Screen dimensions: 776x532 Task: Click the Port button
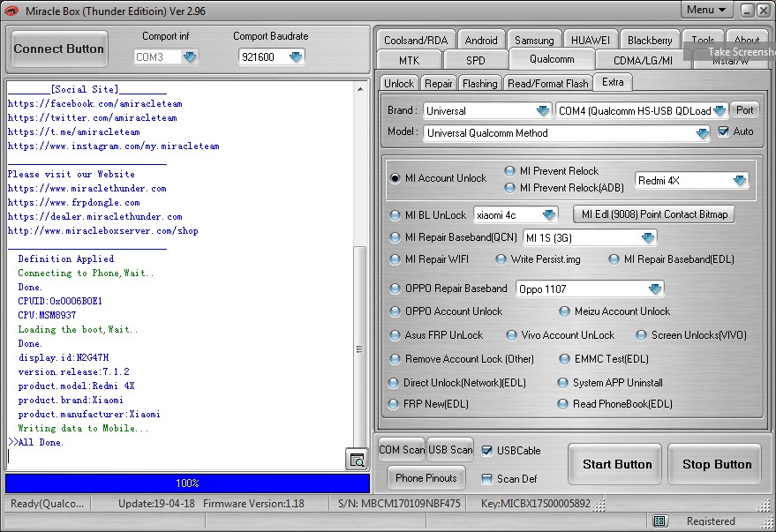click(x=744, y=110)
